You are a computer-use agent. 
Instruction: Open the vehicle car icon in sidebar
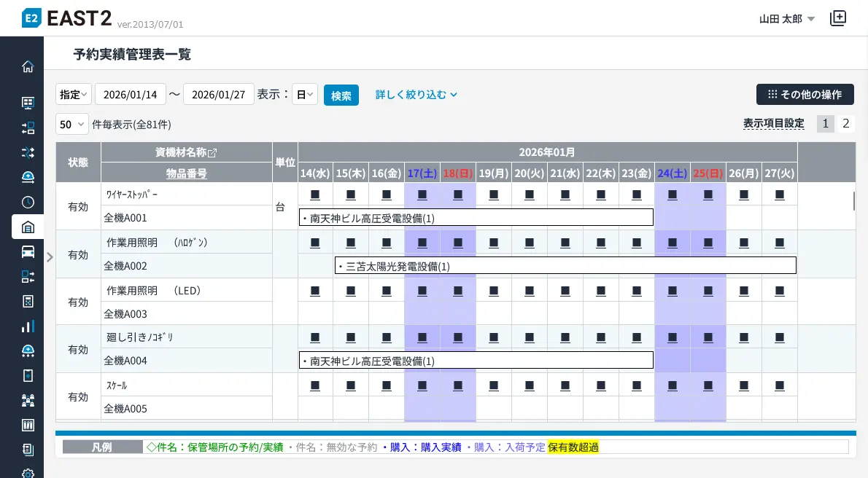pos(28,251)
